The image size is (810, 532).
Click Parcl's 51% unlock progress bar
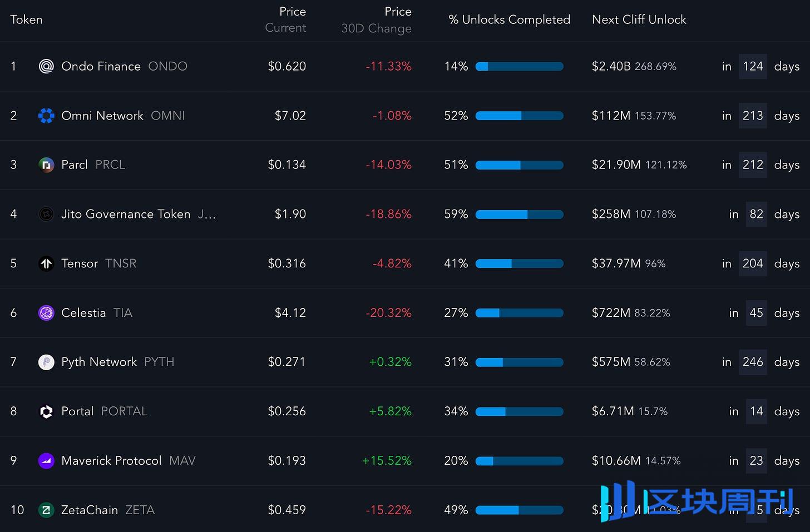pyautogui.click(x=520, y=165)
